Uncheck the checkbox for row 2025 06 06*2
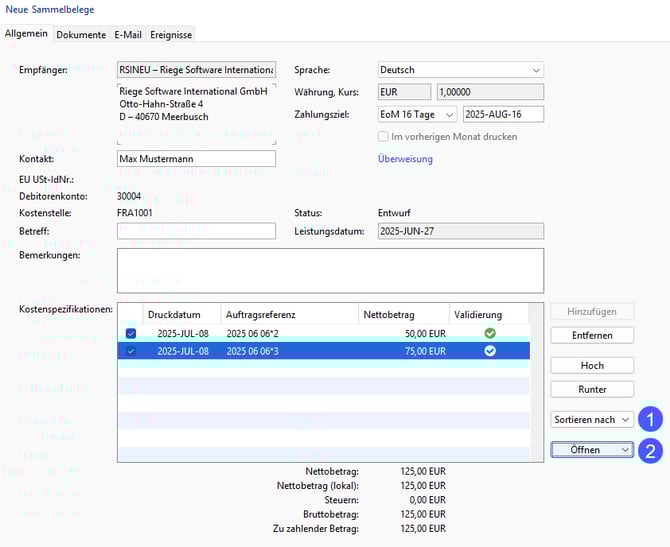 click(132, 333)
